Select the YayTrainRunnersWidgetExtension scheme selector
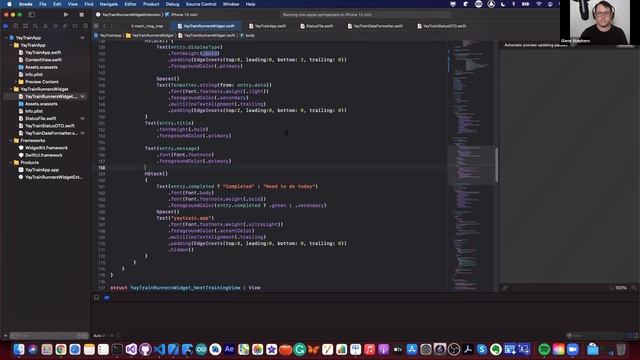 [129, 15]
